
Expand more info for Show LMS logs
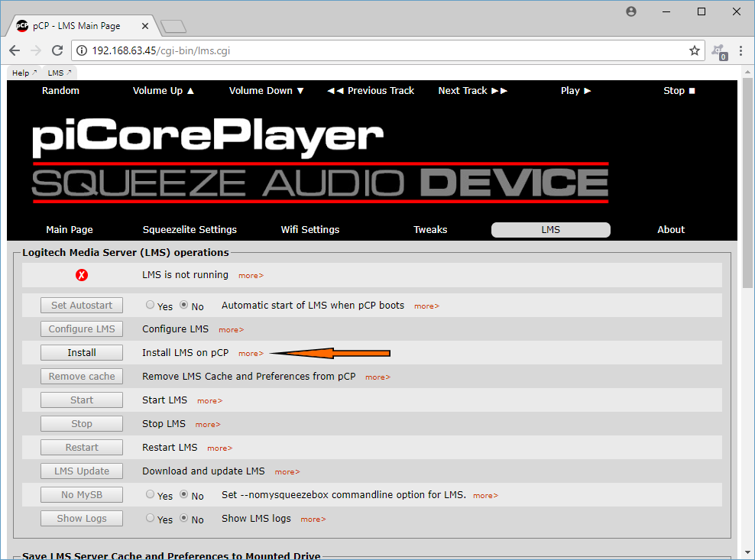(x=313, y=519)
